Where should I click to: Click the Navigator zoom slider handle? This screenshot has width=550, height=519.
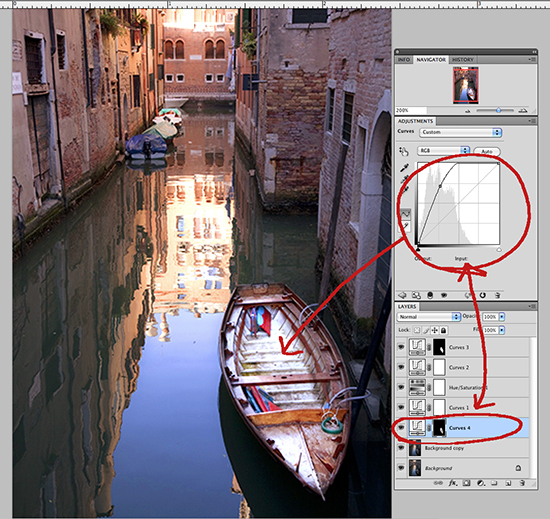(498, 110)
